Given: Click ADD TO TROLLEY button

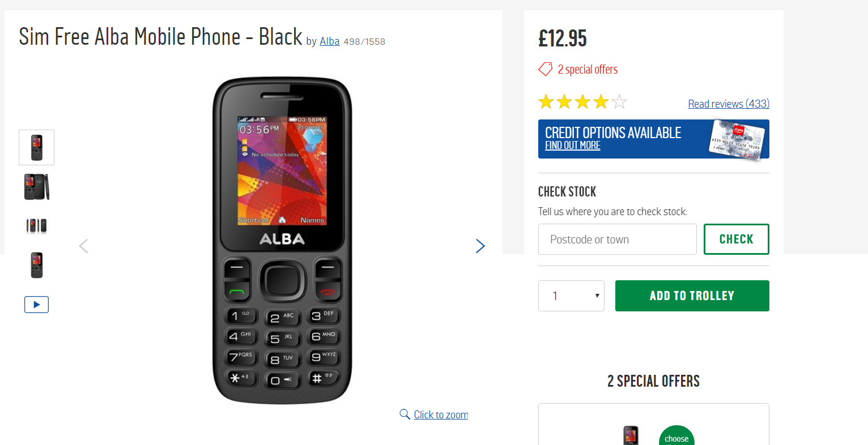Looking at the screenshot, I should (692, 296).
